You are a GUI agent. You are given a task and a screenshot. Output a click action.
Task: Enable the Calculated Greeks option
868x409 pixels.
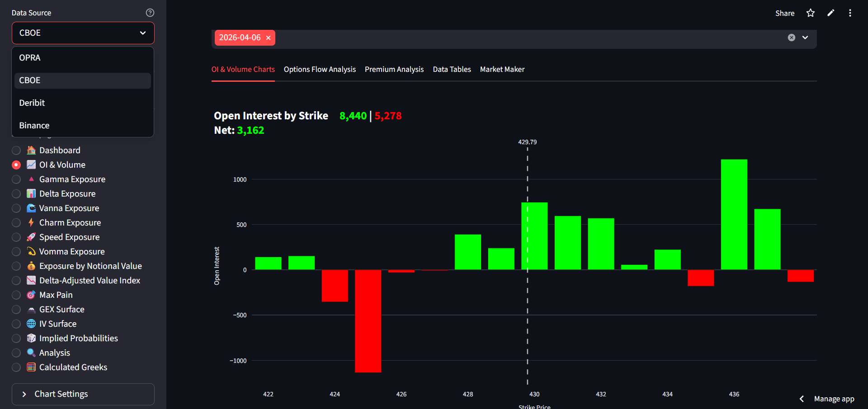(16, 367)
